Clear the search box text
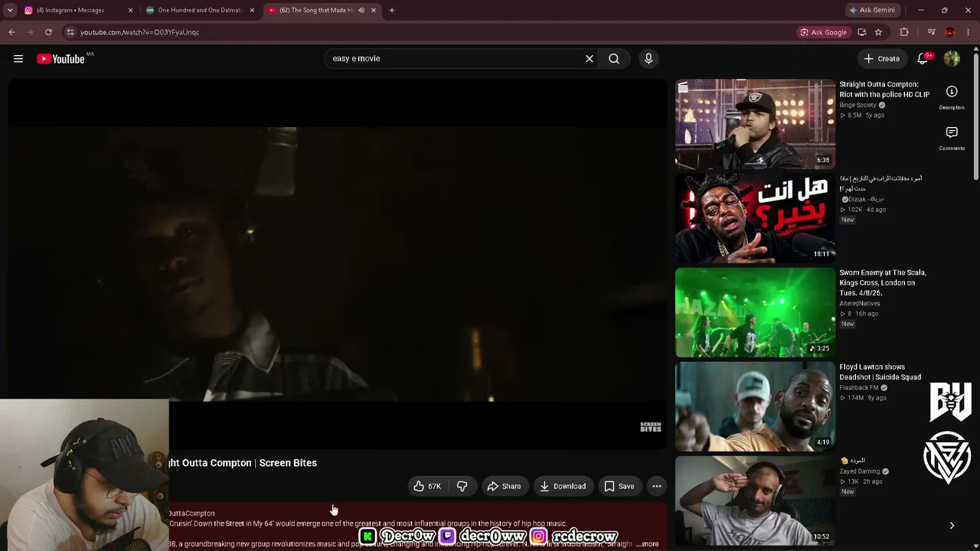 click(x=590, y=59)
